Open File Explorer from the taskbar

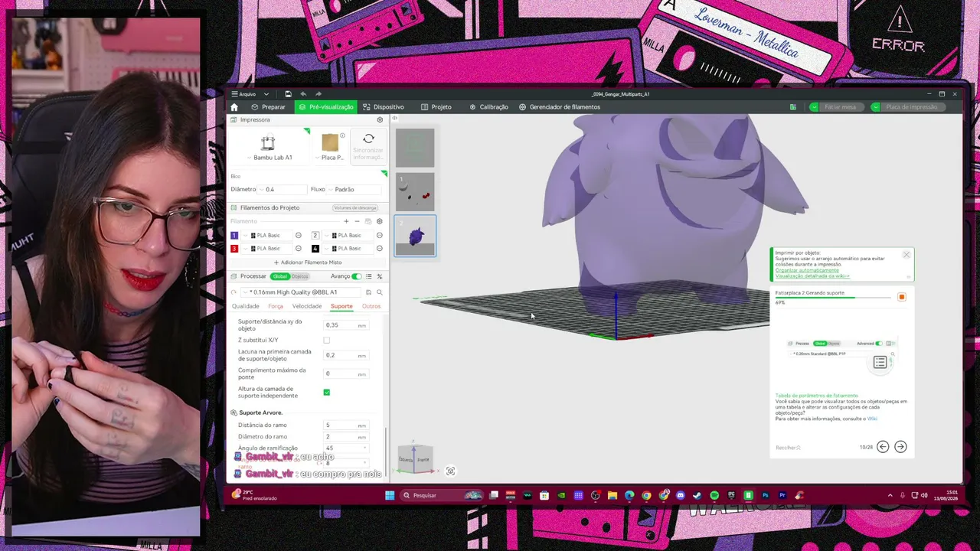[x=612, y=495]
